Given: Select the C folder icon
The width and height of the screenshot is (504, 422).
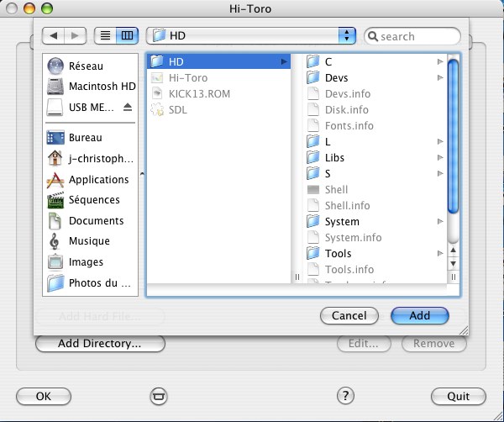Looking at the screenshot, I should pos(313,61).
